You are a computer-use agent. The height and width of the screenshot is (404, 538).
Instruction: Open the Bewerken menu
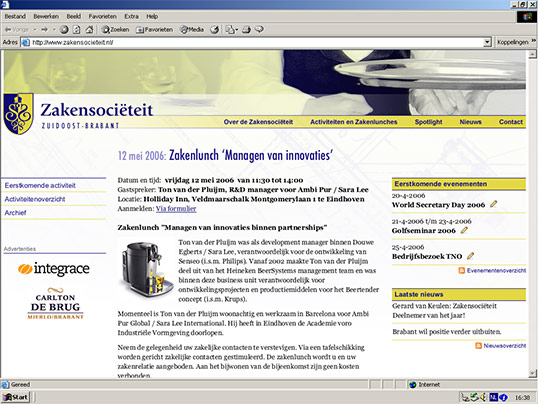tap(46, 16)
